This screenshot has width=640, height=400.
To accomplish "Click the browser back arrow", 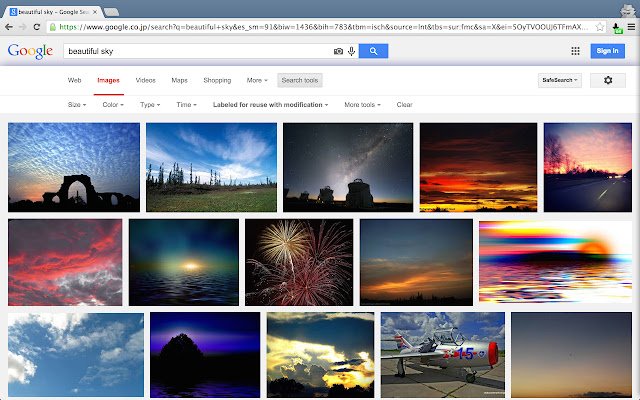I will [x=9, y=27].
